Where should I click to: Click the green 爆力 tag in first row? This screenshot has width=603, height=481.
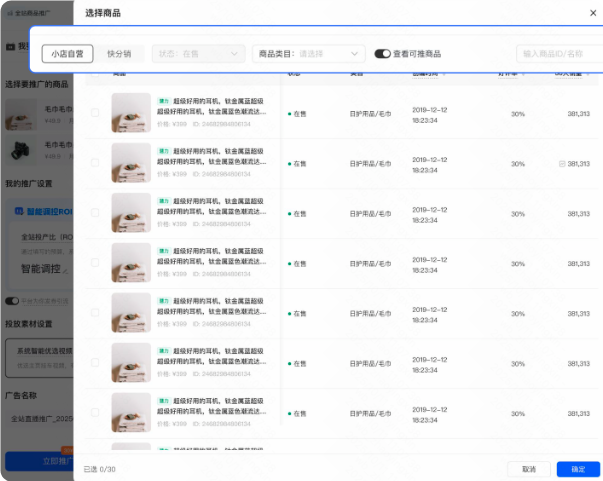tap(164, 101)
